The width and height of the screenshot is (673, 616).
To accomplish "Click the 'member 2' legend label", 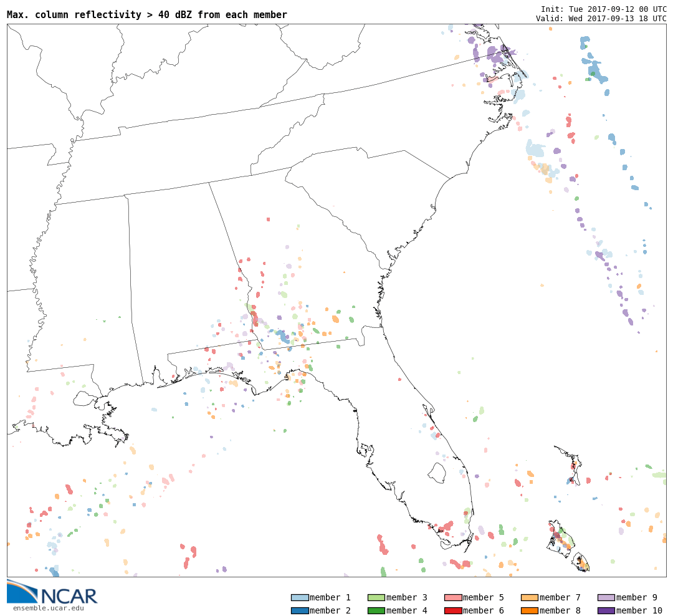I will [330, 610].
